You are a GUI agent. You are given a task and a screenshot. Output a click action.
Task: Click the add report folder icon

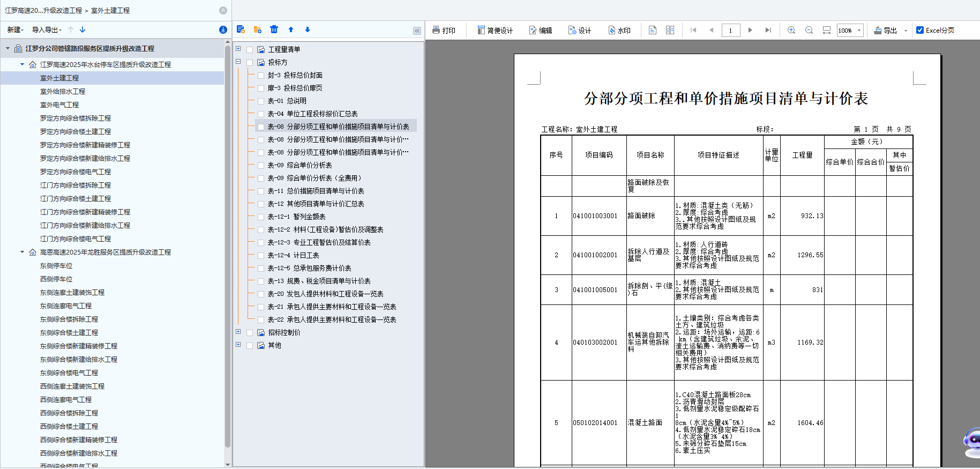[x=257, y=29]
